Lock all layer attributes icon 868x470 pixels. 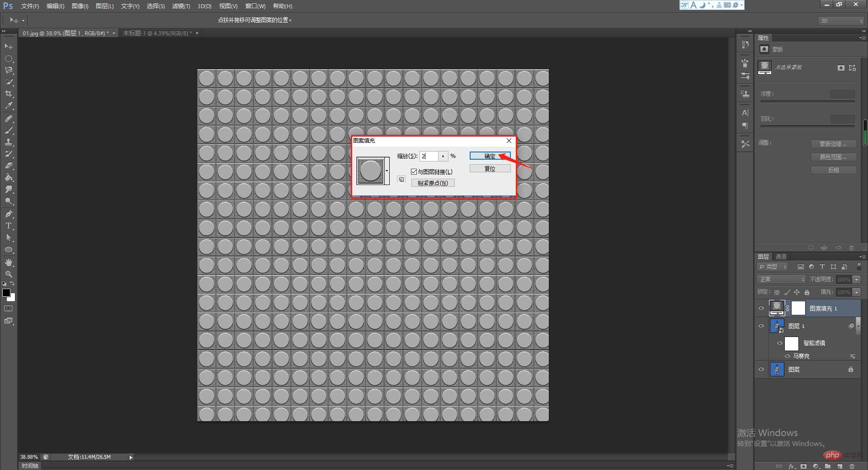[807, 292]
